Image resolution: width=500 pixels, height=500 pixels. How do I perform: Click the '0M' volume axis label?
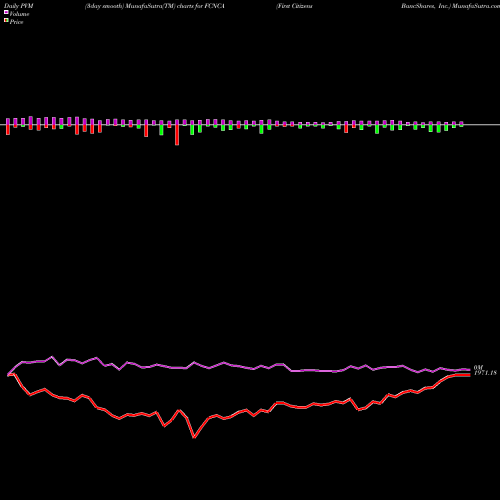click(478, 368)
